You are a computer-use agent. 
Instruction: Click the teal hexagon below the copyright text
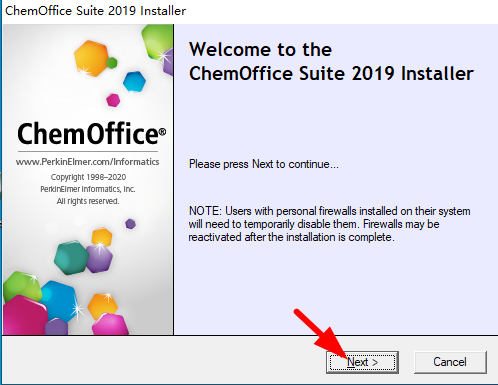[x=71, y=257]
